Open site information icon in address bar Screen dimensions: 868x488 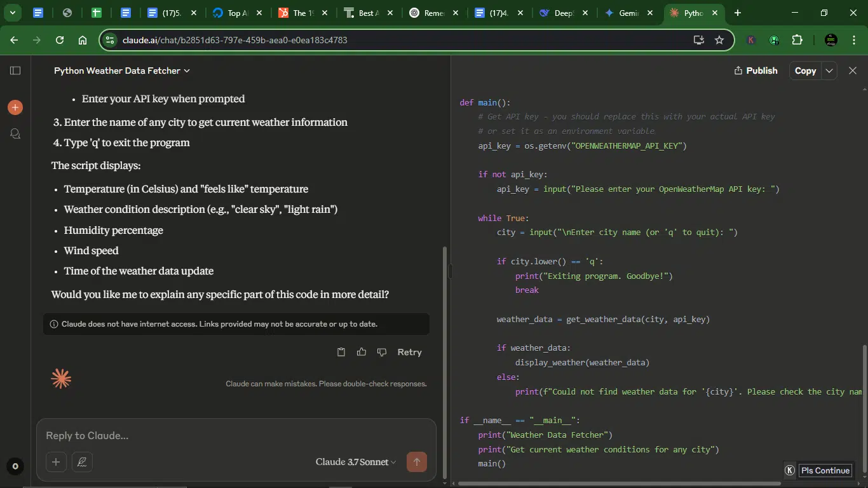[x=109, y=40]
